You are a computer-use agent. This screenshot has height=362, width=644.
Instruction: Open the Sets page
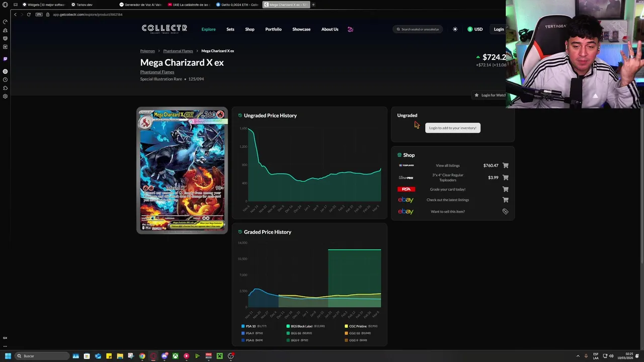coord(230,29)
